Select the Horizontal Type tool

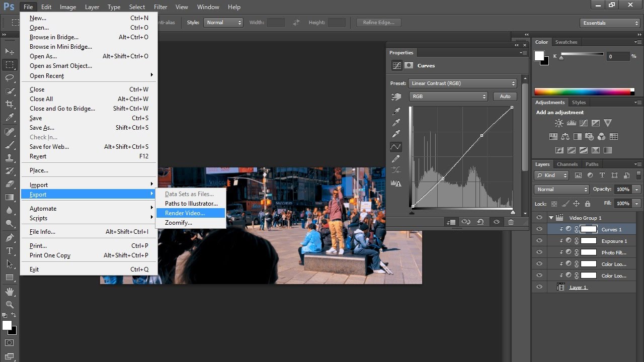click(x=10, y=251)
